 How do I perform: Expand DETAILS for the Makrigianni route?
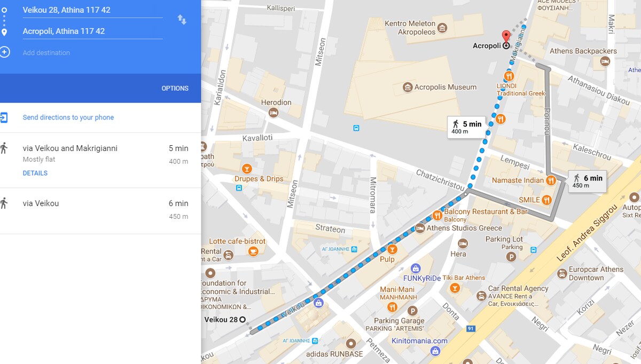(x=35, y=173)
